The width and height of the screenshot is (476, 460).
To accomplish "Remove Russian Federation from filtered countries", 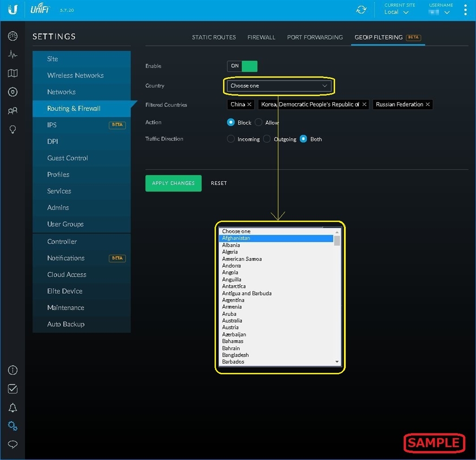I will click(428, 104).
